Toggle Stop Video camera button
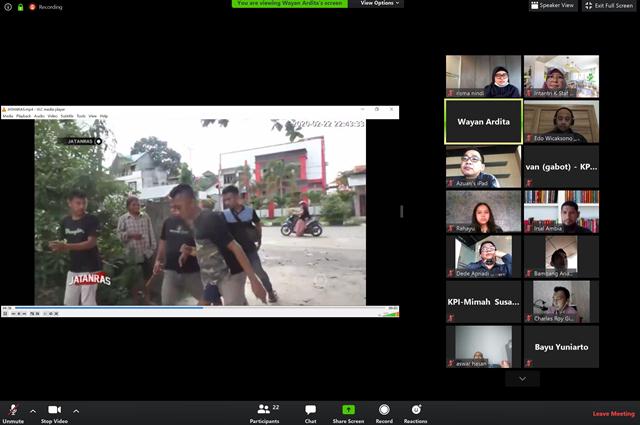 [54, 410]
